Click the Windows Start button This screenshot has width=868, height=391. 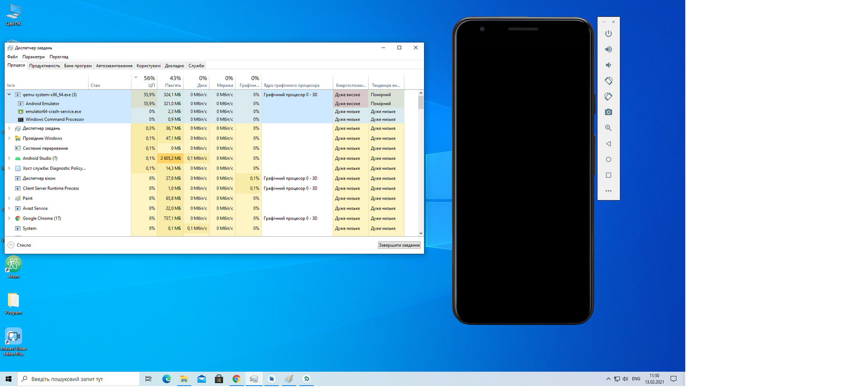tap(9, 379)
